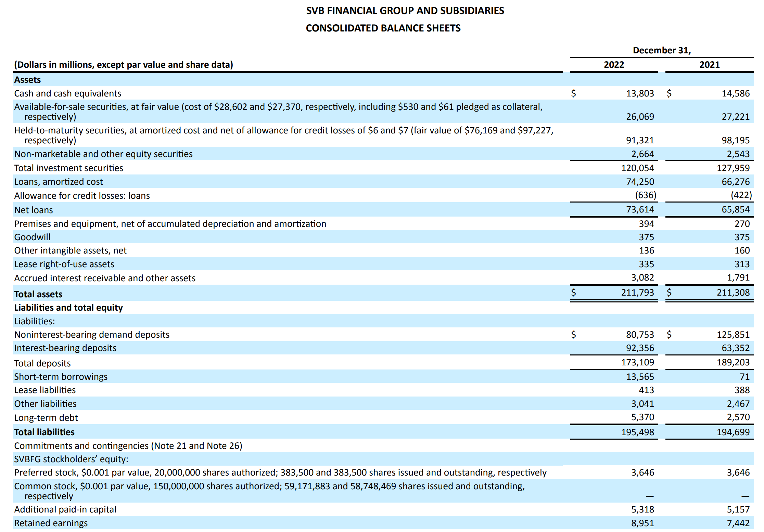Viewport: 764px width, 532px height.
Task: Click the Net loans 2021 value 65,854
Action: pyautogui.click(x=735, y=209)
